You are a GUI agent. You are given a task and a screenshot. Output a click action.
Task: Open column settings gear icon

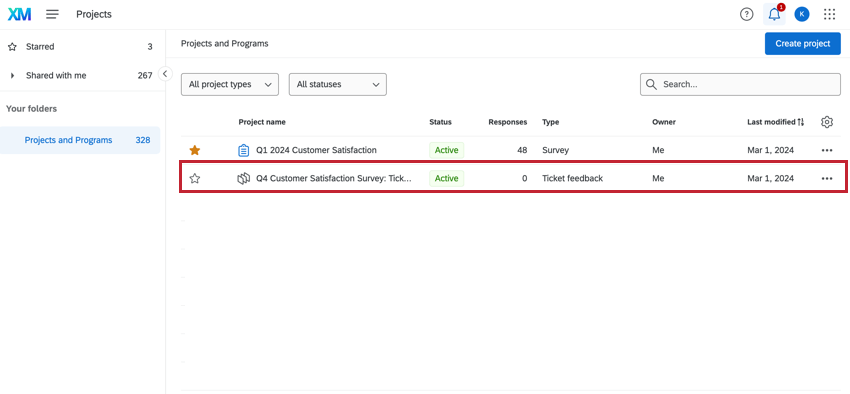pyautogui.click(x=827, y=122)
